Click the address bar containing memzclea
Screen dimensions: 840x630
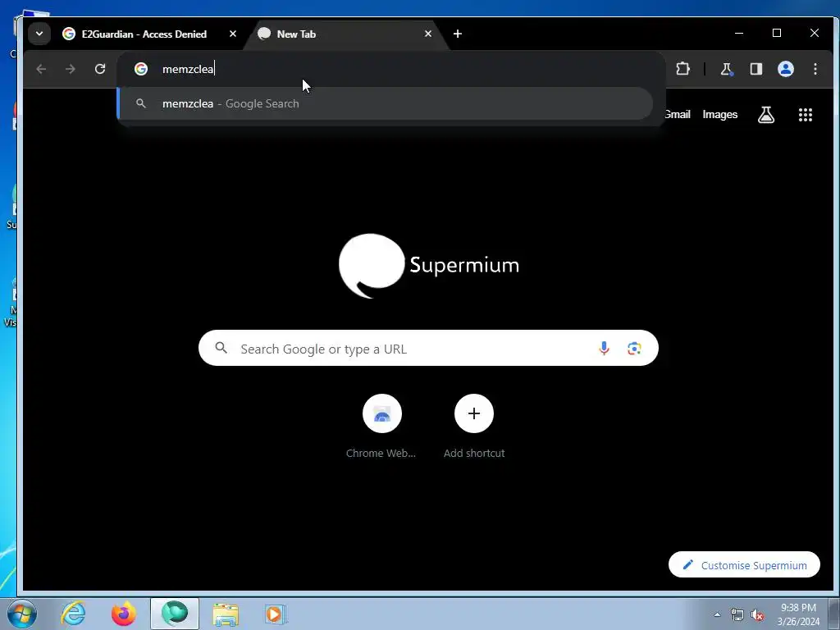391,69
